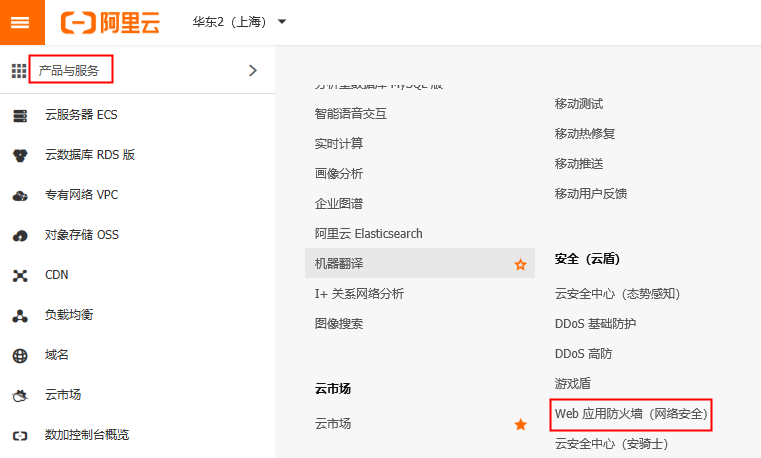
Task: Open 云服务器 ECS
Action: coord(81,115)
